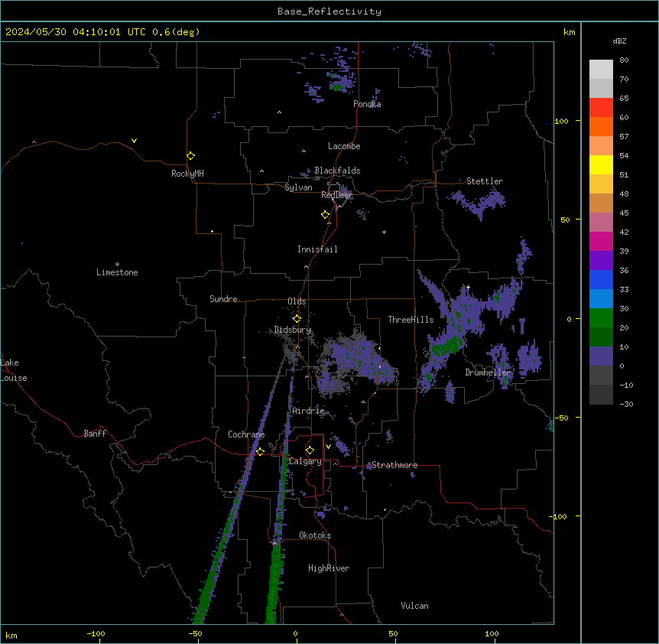Click the yellow diamond marker near Cochrane
Screen dimensions: 659x644
tap(260, 451)
